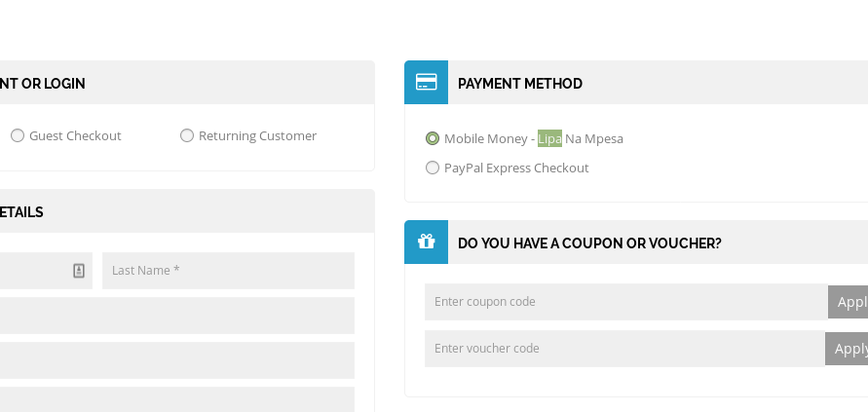Select Mobile Money - Lipa Na Mpesa radio
Image resolution: width=868 pixels, height=412 pixels.
tap(433, 138)
